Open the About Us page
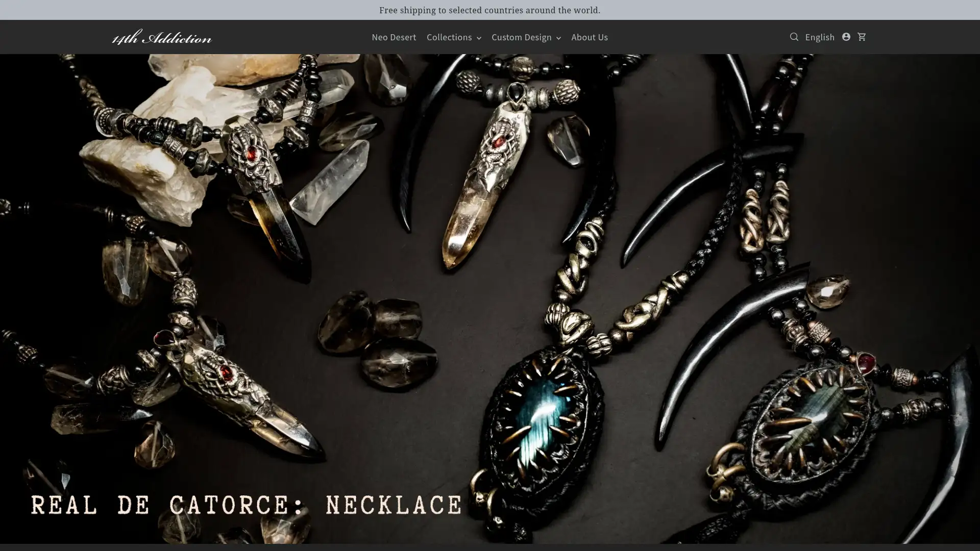This screenshot has width=980, height=551. point(589,37)
